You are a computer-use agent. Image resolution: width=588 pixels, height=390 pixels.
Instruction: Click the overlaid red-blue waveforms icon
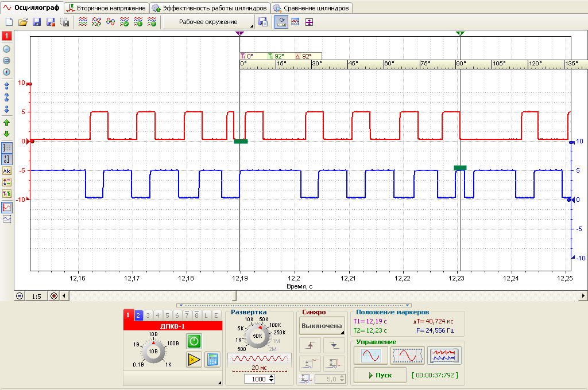point(96,22)
